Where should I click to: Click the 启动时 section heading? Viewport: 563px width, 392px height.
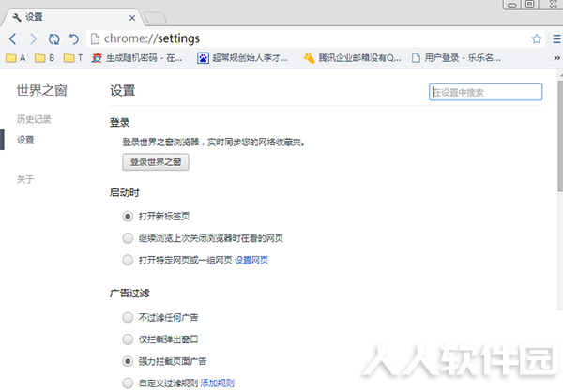pos(124,193)
